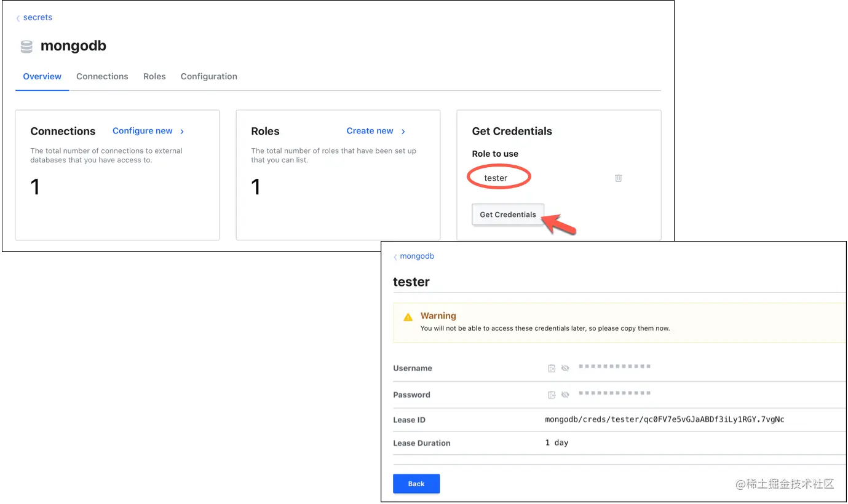The width and height of the screenshot is (848, 504).
Task: Click the Roles card heading
Action: point(265,132)
